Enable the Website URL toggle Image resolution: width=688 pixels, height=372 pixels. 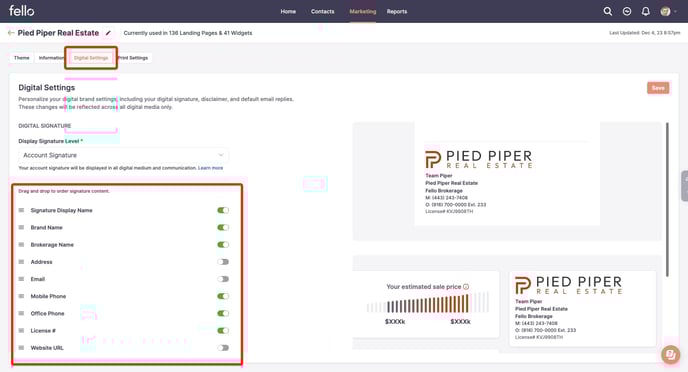tap(223, 348)
